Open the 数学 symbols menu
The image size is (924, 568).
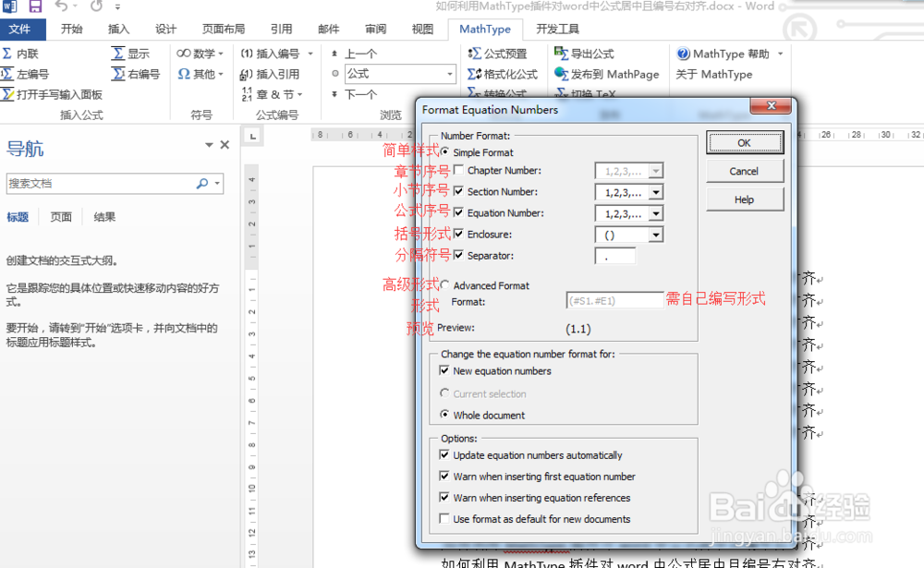(201, 54)
